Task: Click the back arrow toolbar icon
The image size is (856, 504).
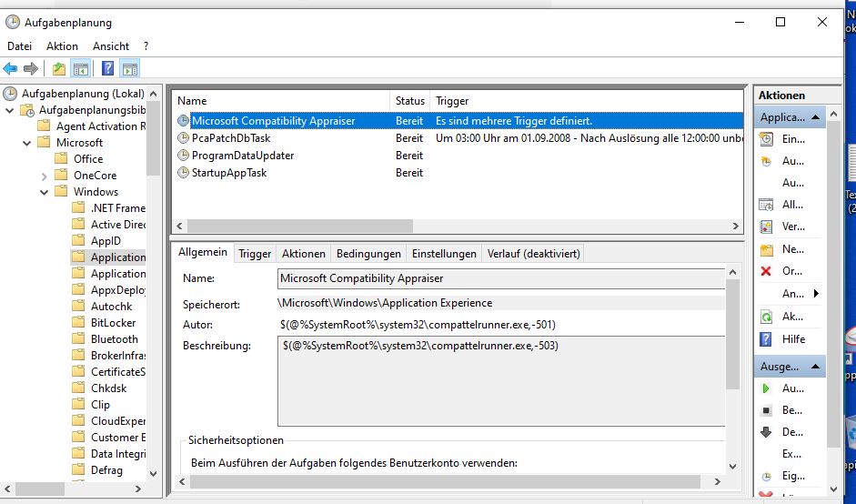Action: (x=10, y=69)
